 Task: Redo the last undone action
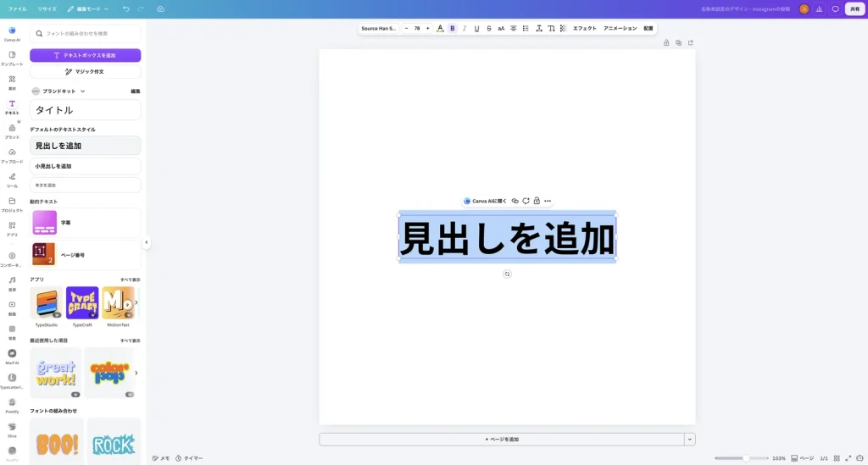[x=140, y=8]
